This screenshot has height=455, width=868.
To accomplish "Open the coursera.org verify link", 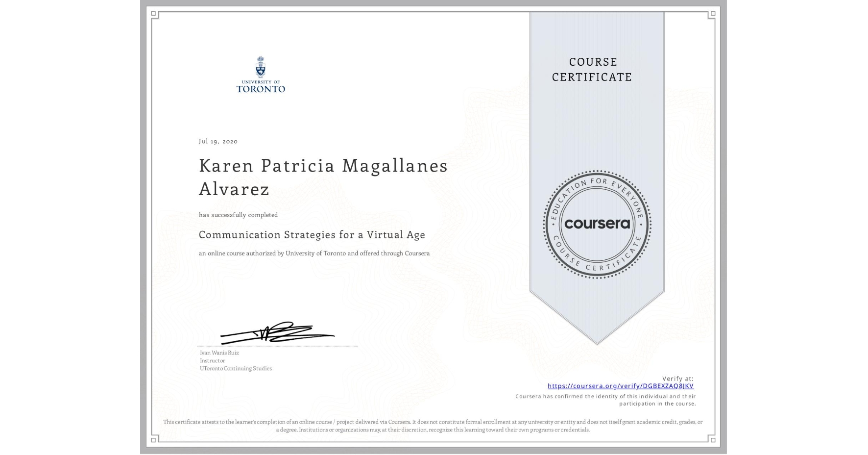I will click(621, 386).
